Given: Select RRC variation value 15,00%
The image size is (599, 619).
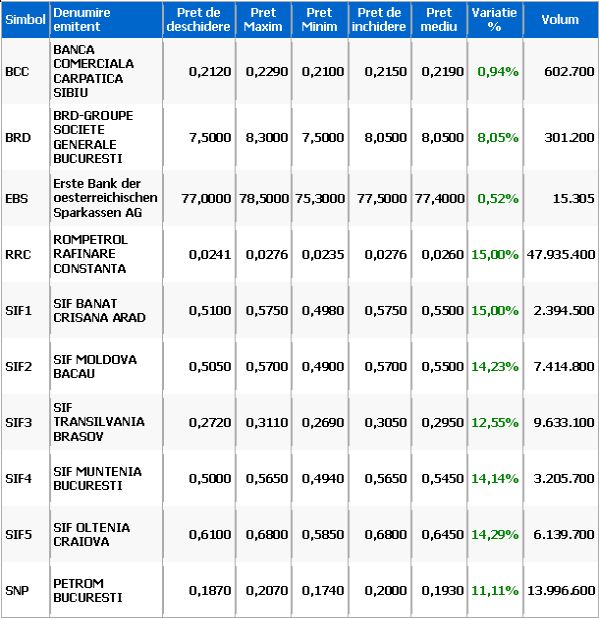Looking at the screenshot, I should point(495,255).
